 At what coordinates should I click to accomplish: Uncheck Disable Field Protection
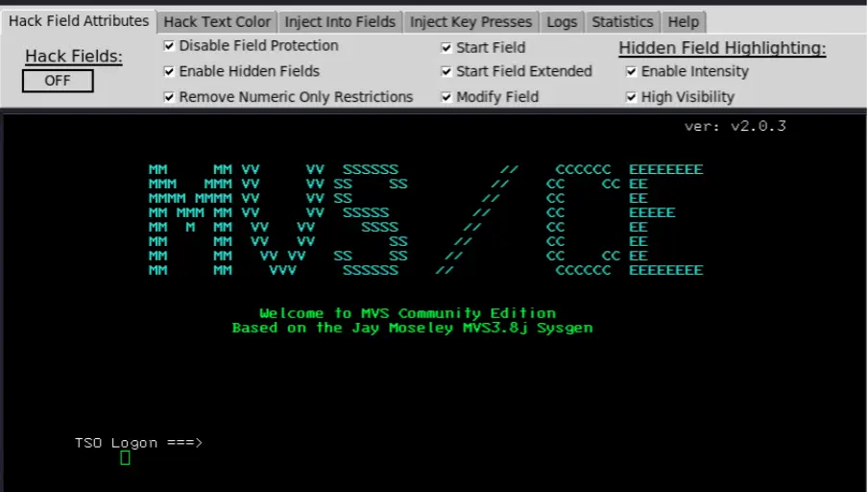coord(170,46)
